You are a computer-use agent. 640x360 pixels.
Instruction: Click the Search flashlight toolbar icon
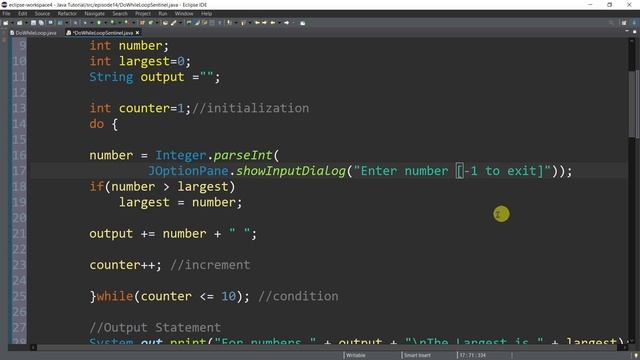[173, 23]
